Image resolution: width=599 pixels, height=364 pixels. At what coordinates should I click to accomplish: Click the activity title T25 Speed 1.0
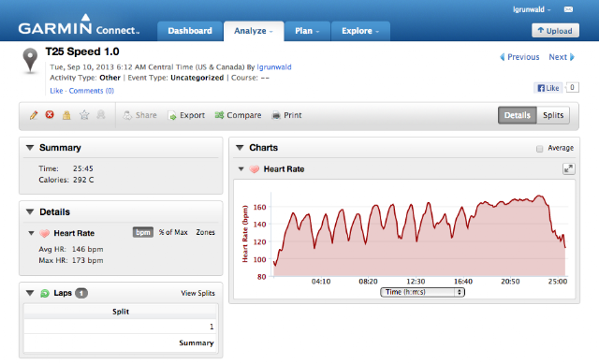(x=82, y=51)
